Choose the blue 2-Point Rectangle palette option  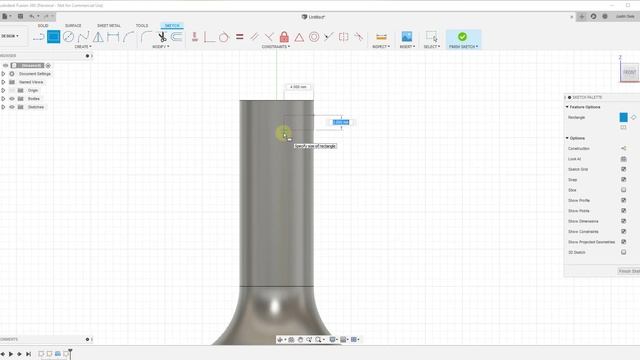pos(623,118)
